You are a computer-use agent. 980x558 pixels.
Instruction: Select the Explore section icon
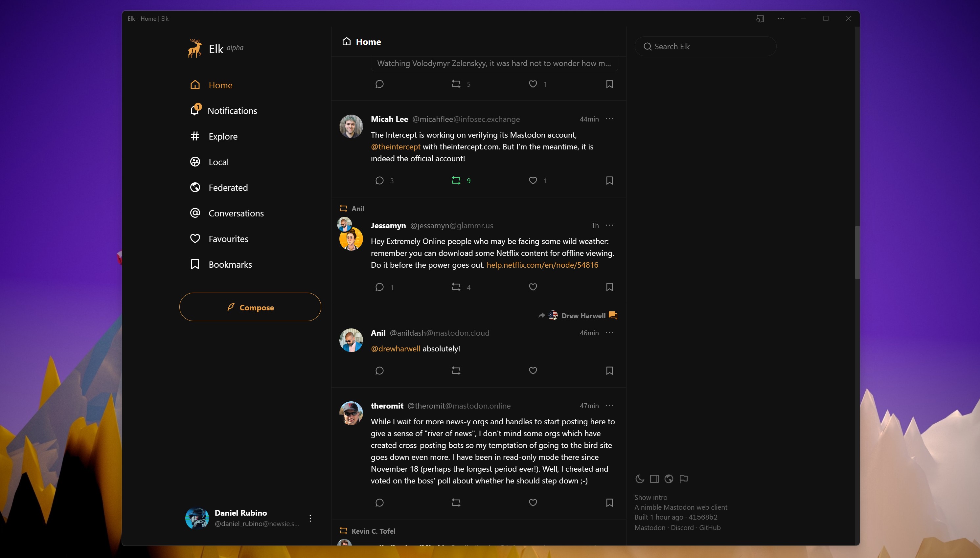(195, 136)
